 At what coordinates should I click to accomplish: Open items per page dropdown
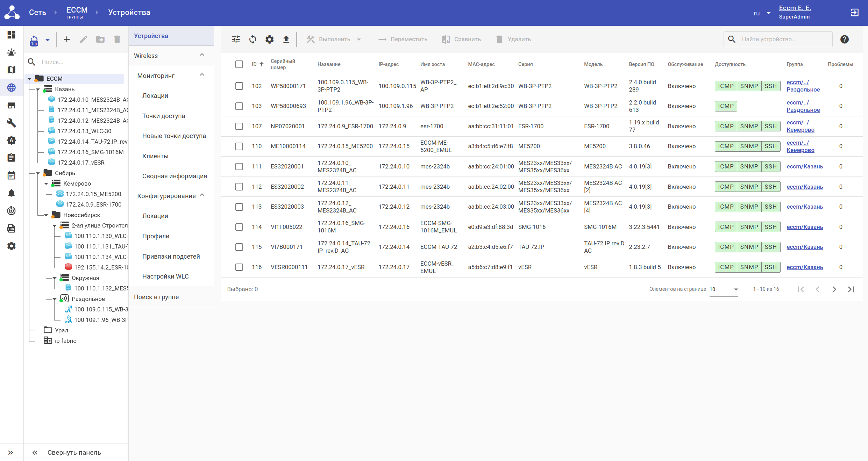724,289
